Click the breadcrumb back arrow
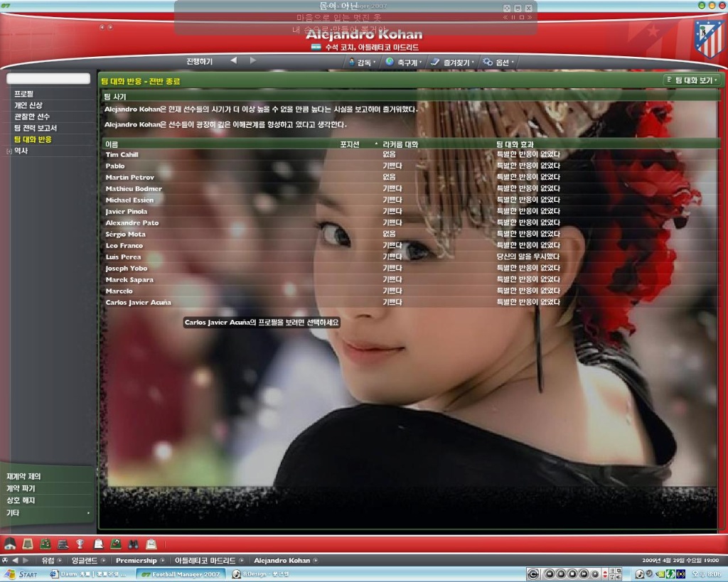The width and height of the screenshot is (728, 582). [16, 560]
